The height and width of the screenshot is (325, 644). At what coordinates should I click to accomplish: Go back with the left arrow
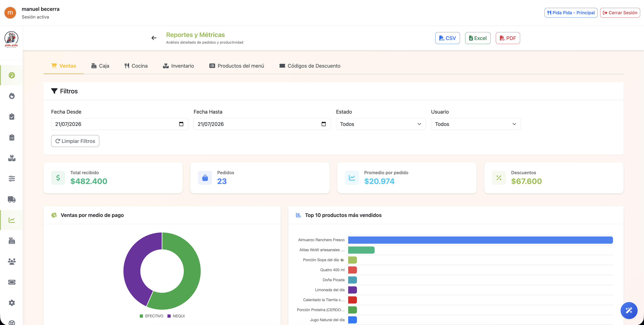(154, 38)
